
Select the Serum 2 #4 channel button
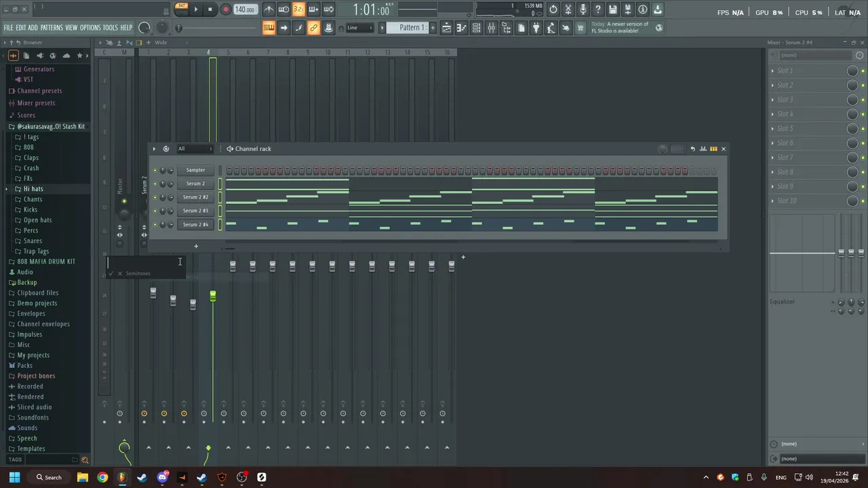pos(195,224)
